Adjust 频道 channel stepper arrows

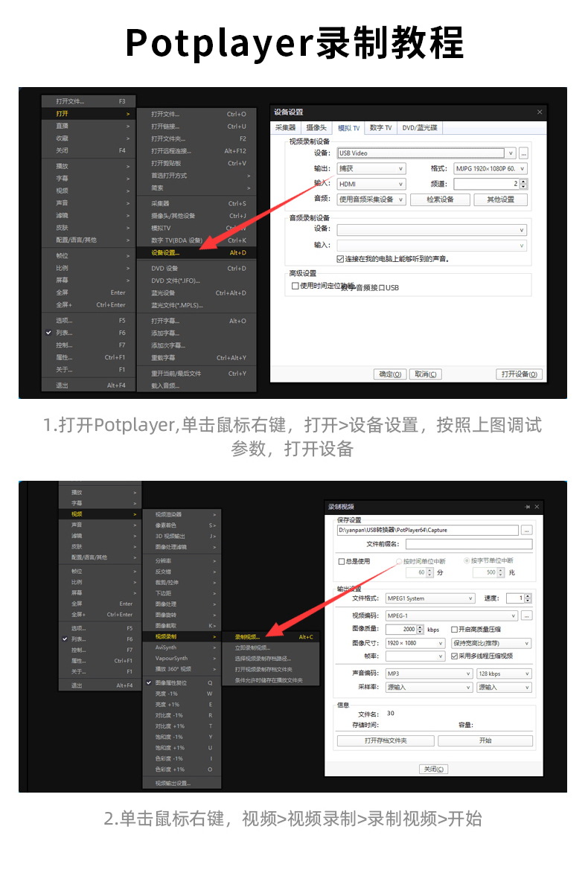pyautogui.click(x=523, y=184)
